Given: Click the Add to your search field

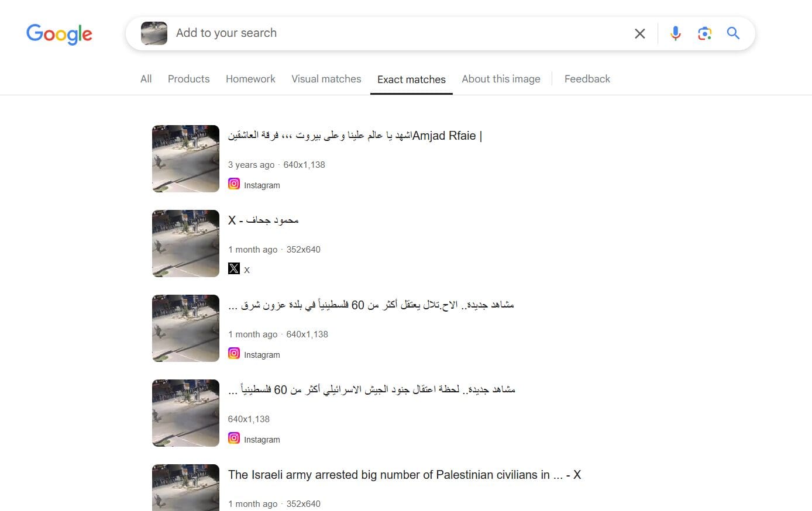Looking at the screenshot, I should click(398, 33).
